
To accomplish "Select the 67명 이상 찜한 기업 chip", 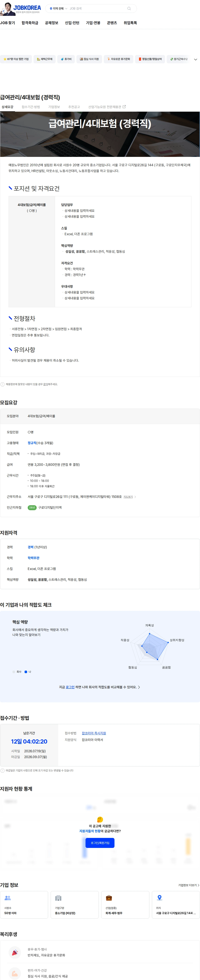I will [x=16, y=59].
